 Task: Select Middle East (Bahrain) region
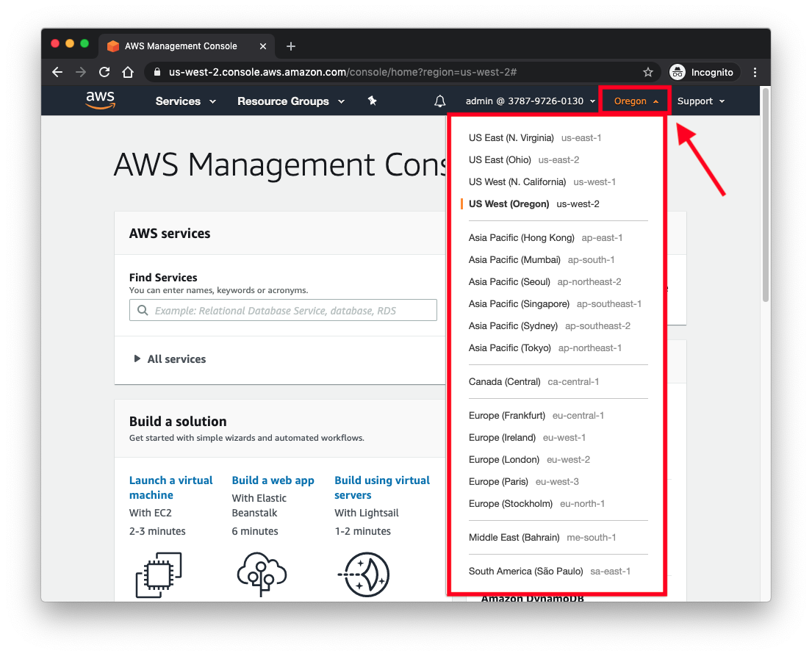click(x=542, y=538)
